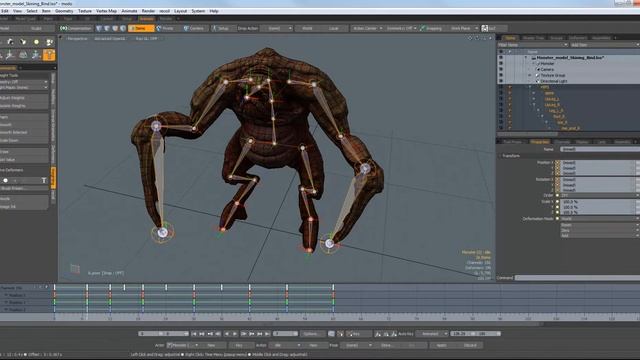640x360 pixels.
Task: Open the Add Item dropdown
Action: [605, 45]
